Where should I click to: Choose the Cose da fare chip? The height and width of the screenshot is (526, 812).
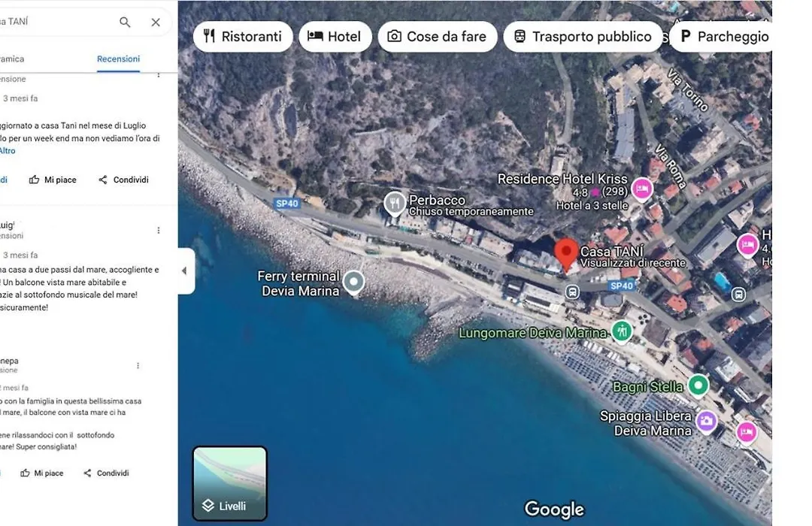(x=438, y=36)
